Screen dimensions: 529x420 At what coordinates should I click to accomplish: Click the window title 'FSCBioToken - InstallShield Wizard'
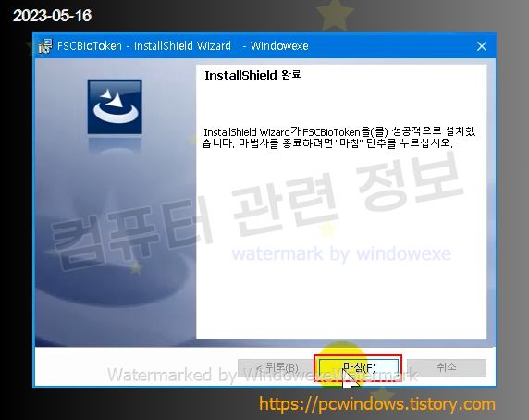[x=144, y=46]
